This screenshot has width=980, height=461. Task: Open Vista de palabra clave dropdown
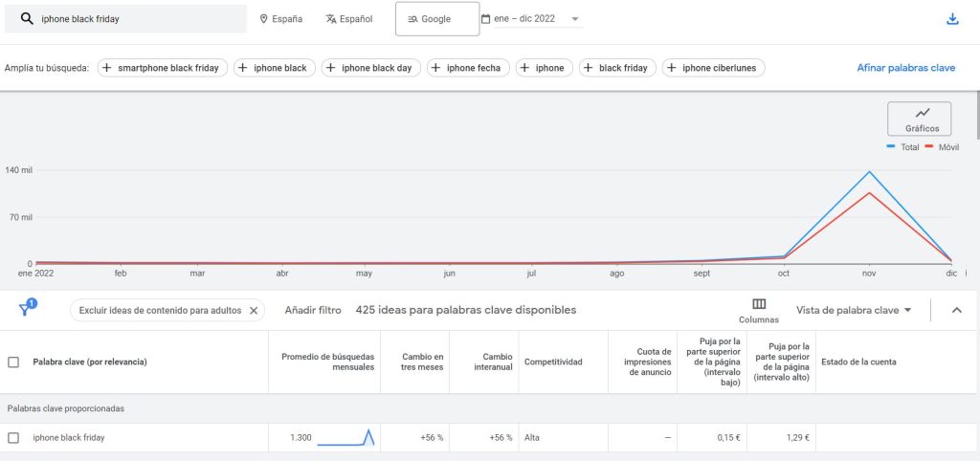click(854, 310)
